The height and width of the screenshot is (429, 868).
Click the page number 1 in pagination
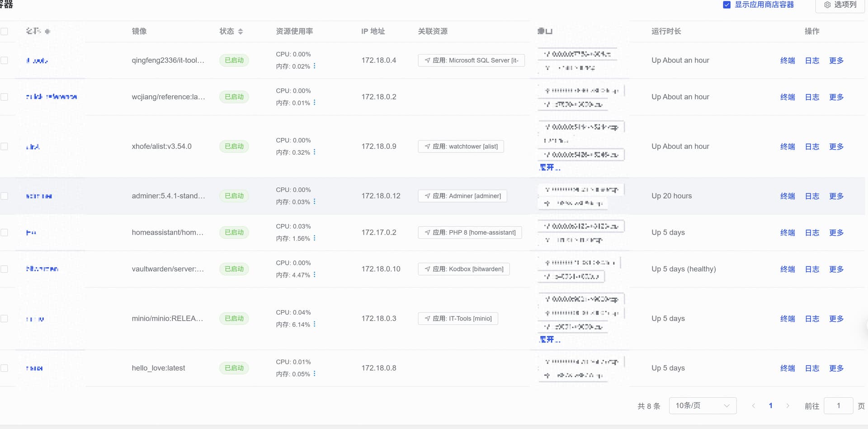(770, 406)
